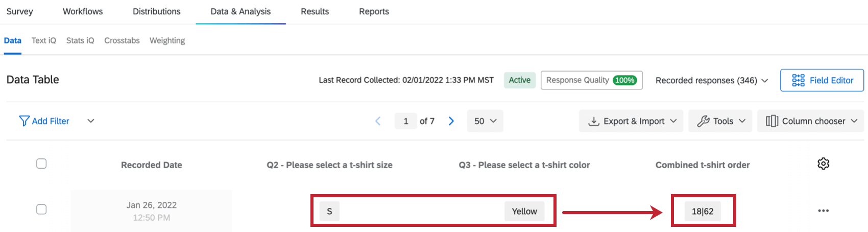Expand the Export & Import menu

(x=631, y=121)
